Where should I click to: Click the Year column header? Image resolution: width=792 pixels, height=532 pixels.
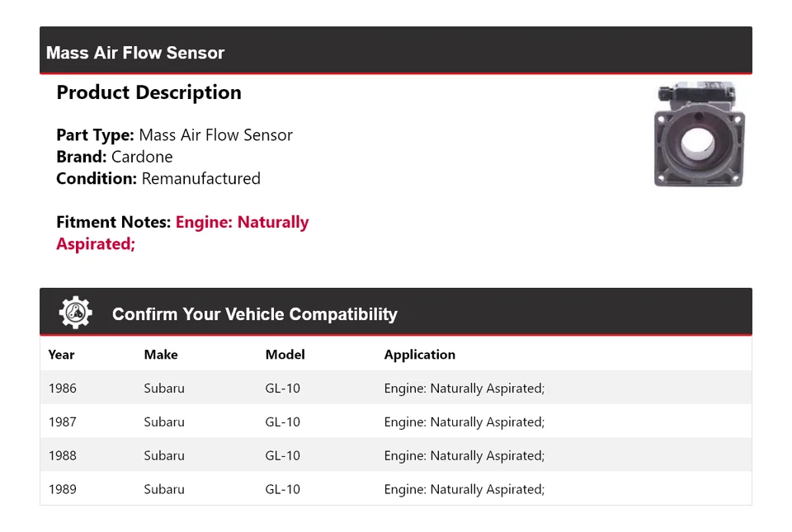coord(61,355)
